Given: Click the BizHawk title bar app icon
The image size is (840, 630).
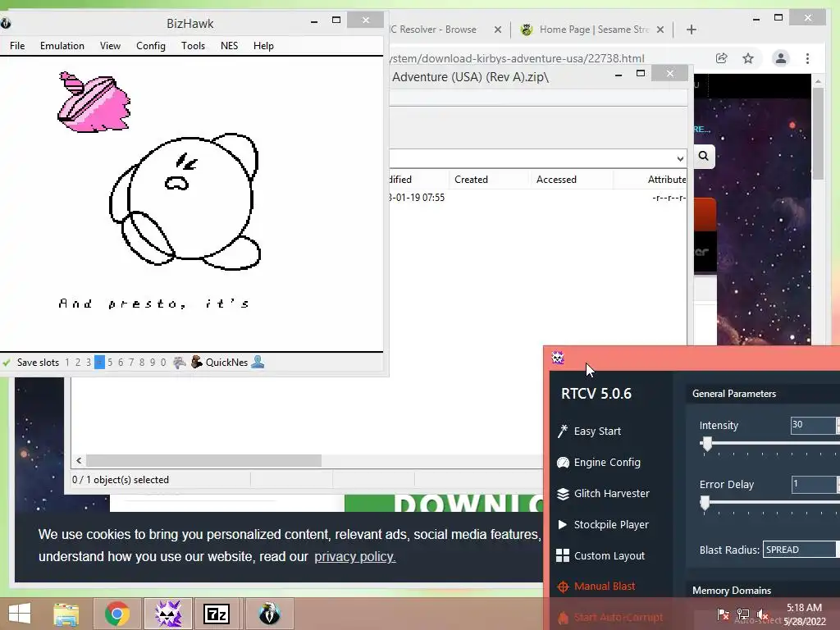Looking at the screenshot, I should pyautogui.click(x=6, y=23).
